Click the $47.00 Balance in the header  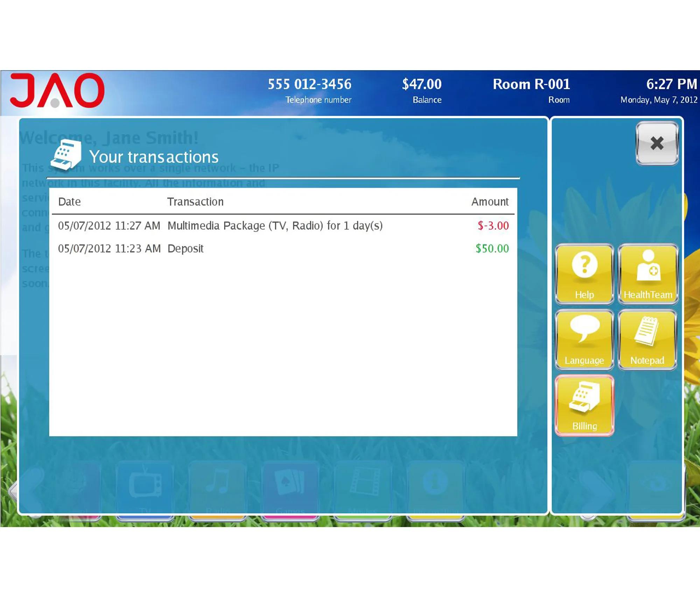(x=422, y=84)
